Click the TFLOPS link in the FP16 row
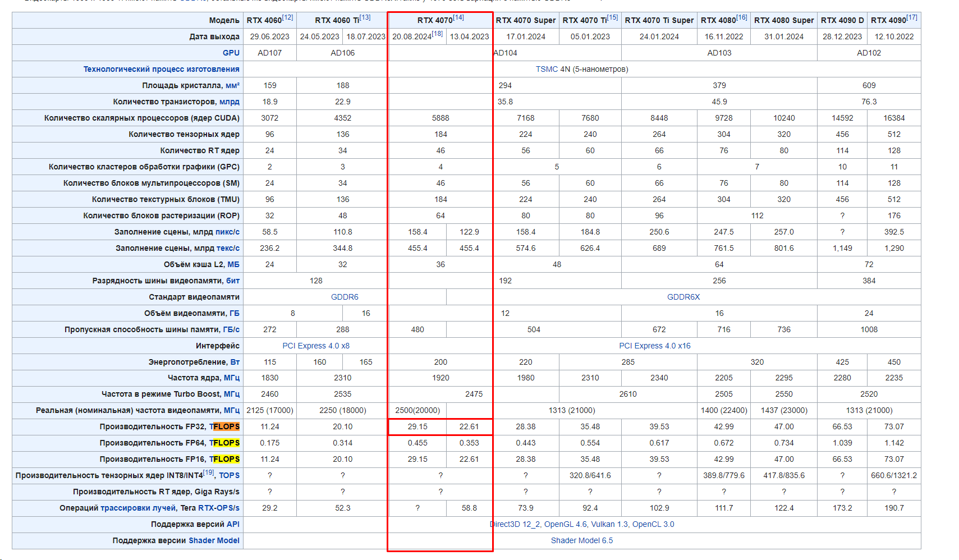The height and width of the screenshot is (560, 959). (x=224, y=459)
